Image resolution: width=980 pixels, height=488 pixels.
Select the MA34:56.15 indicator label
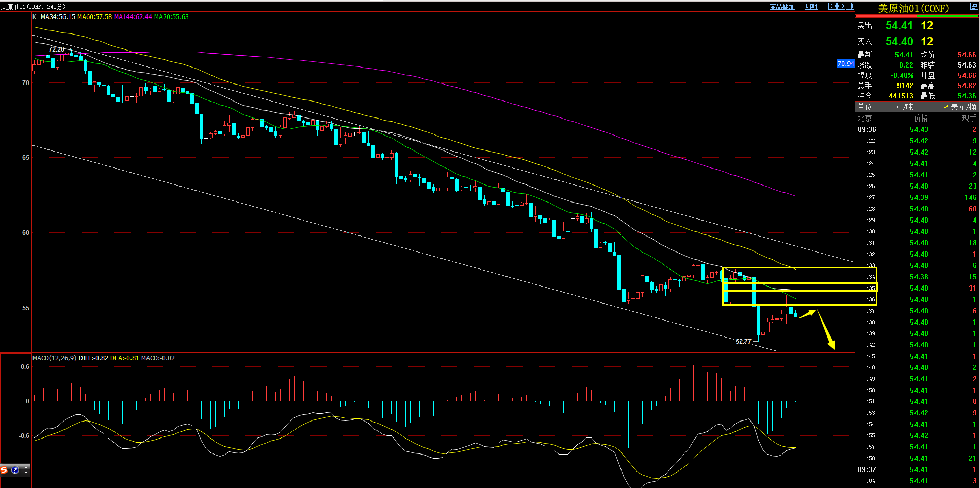(x=58, y=17)
